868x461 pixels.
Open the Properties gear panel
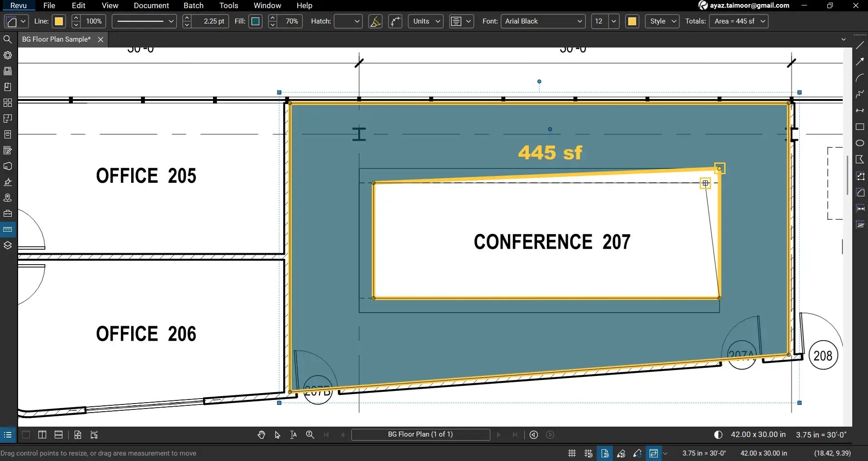8,55
